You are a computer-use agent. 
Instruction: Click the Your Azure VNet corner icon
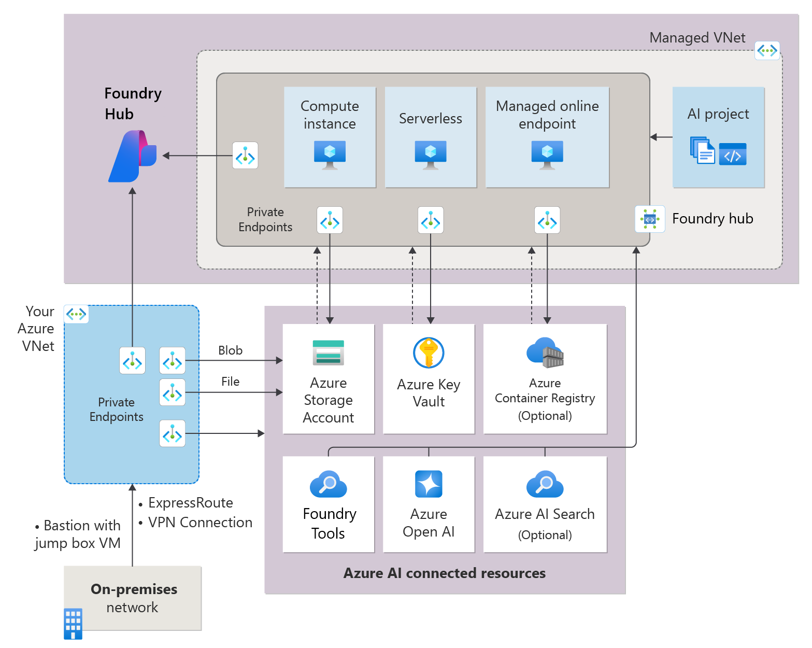tap(76, 314)
